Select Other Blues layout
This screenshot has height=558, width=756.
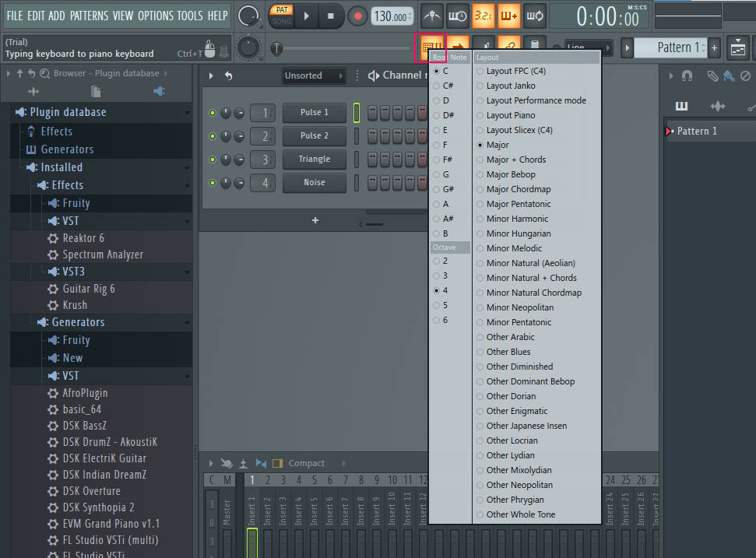[508, 352]
